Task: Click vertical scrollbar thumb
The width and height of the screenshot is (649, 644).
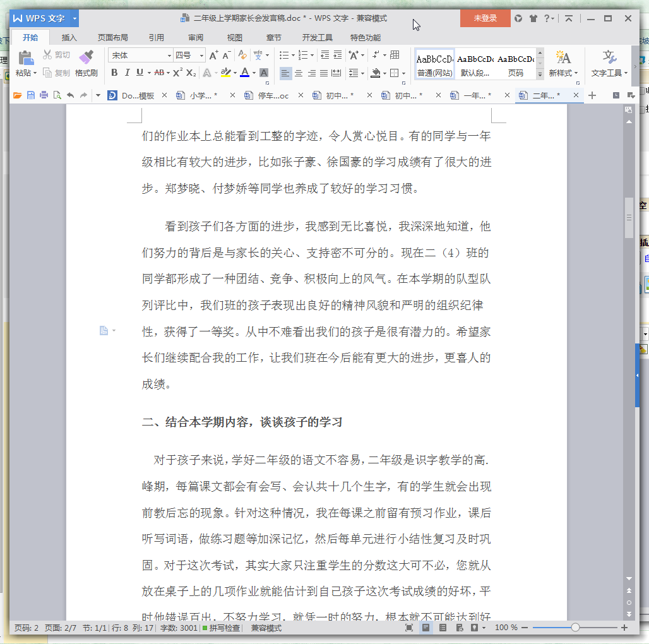Action: pyautogui.click(x=629, y=218)
